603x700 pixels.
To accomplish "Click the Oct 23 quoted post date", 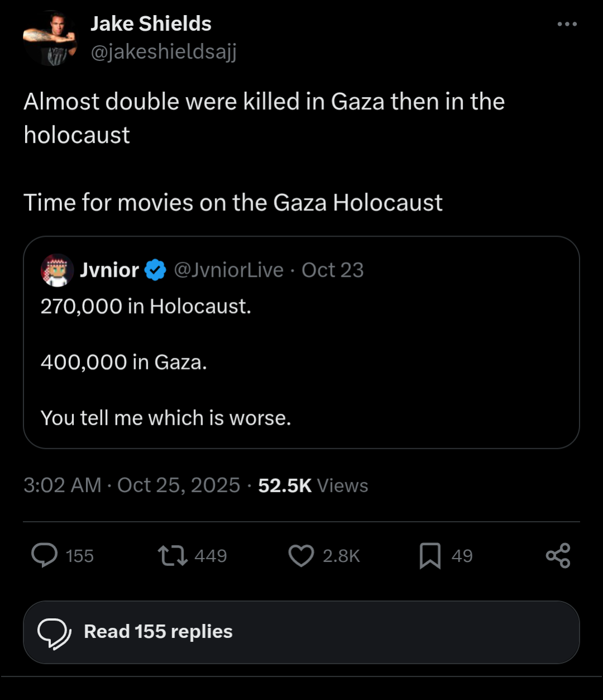I will click(333, 271).
